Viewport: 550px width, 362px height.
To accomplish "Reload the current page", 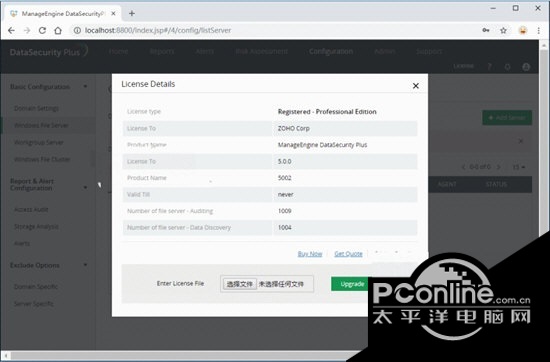I will [42, 31].
